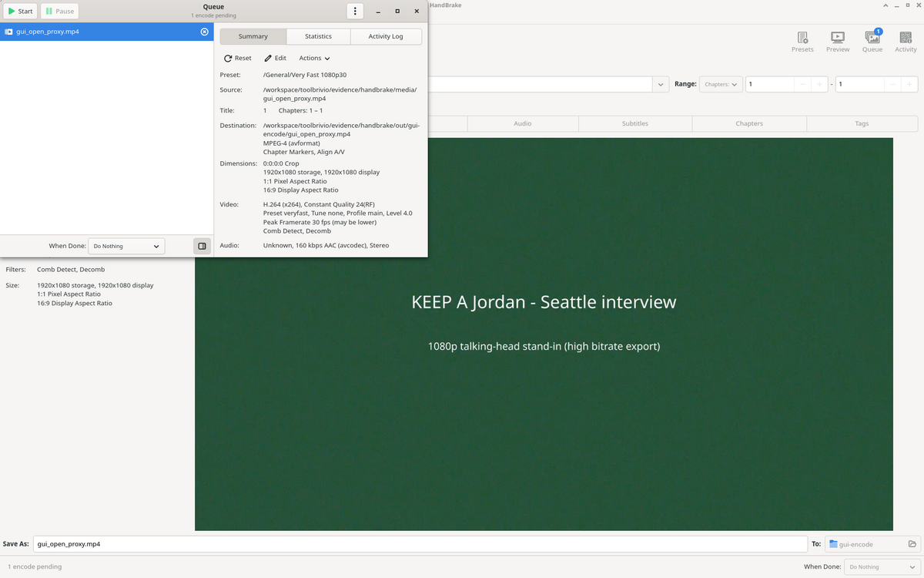Decrease the start chapter value
Image resolution: width=924 pixels, height=578 pixels.
tap(802, 84)
